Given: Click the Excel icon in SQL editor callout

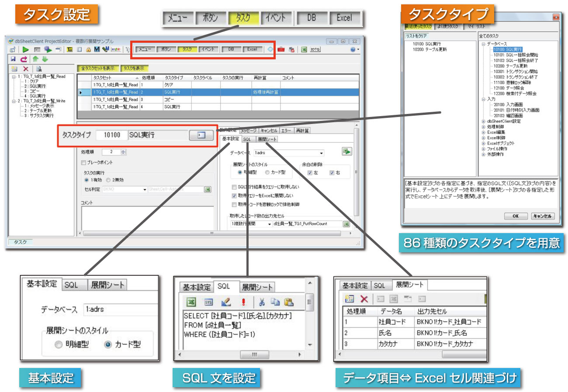Looking at the screenshot, I should (x=191, y=302).
